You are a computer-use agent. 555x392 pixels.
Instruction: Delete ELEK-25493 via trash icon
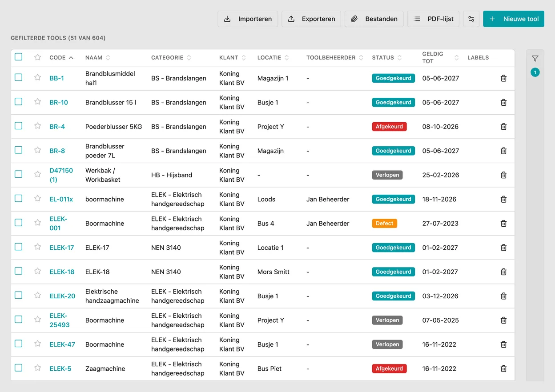pyautogui.click(x=503, y=320)
